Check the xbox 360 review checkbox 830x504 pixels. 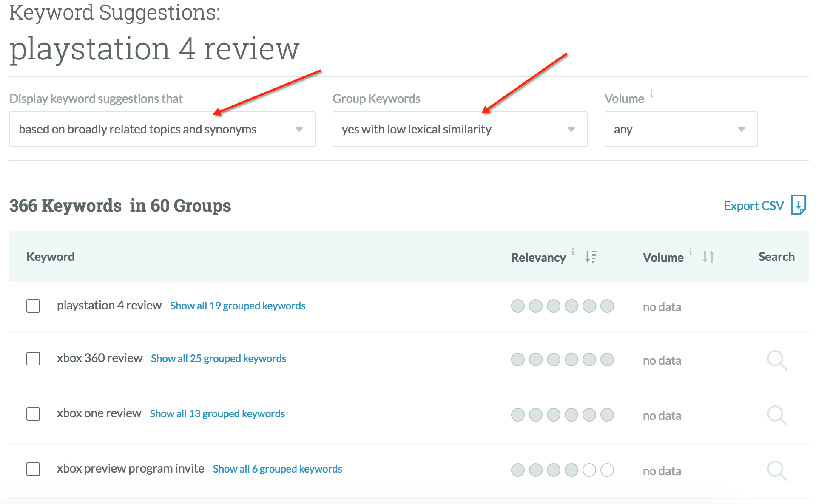coord(33,359)
